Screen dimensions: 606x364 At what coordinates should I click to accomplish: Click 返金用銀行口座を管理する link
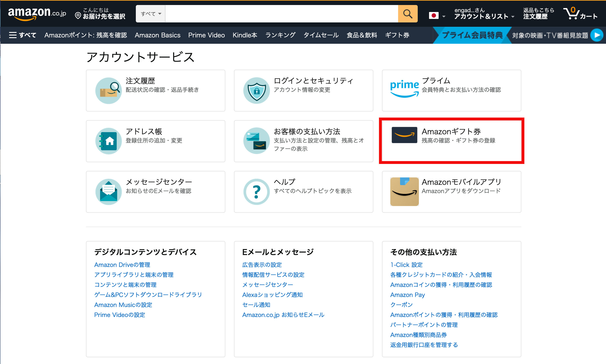(x=424, y=345)
